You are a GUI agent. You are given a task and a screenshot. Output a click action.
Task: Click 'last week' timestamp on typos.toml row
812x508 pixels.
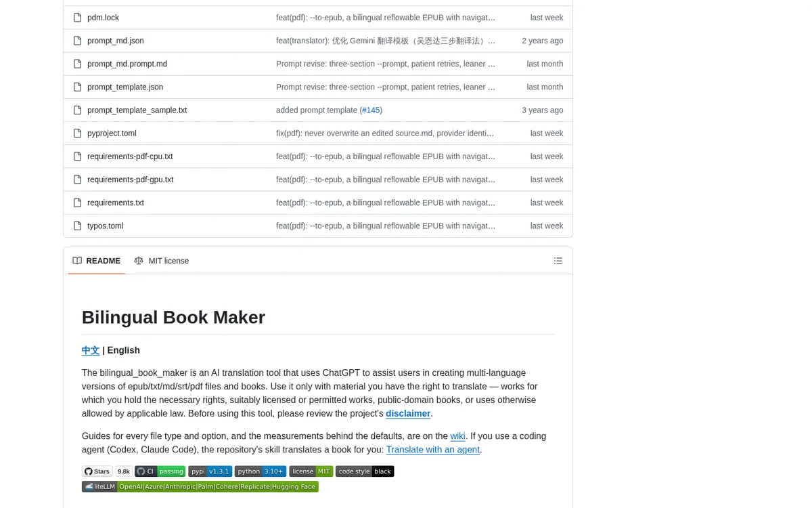[x=547, y=226]
